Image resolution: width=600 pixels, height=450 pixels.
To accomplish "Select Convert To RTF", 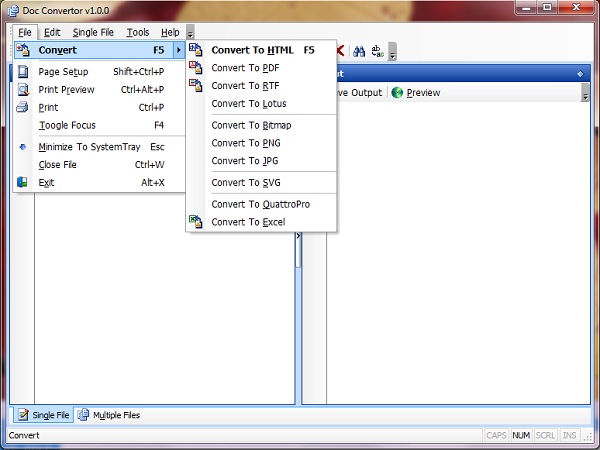I will click(261, 85).
